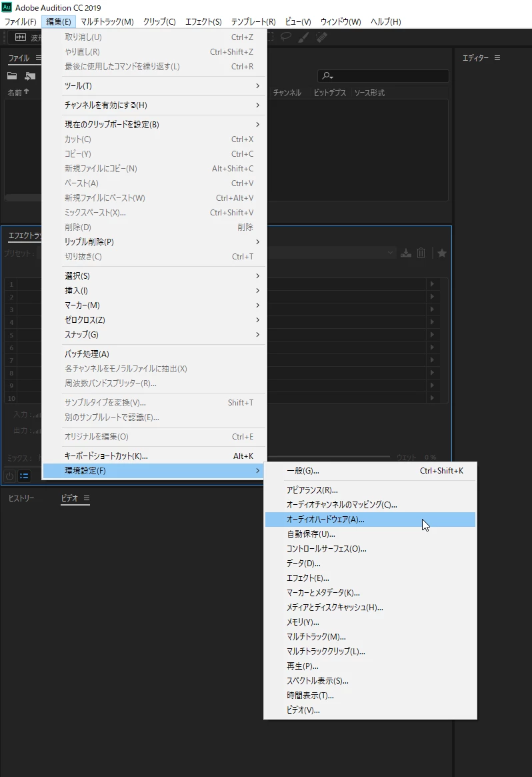Click the delete preset trash icon
532x777 pixels.
pos(421,253)
